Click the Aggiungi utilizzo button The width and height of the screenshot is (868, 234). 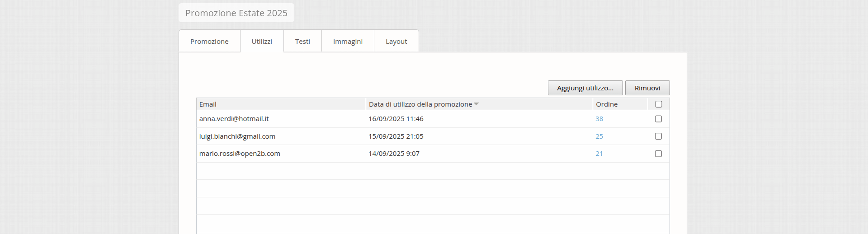[x=585, y=88]
